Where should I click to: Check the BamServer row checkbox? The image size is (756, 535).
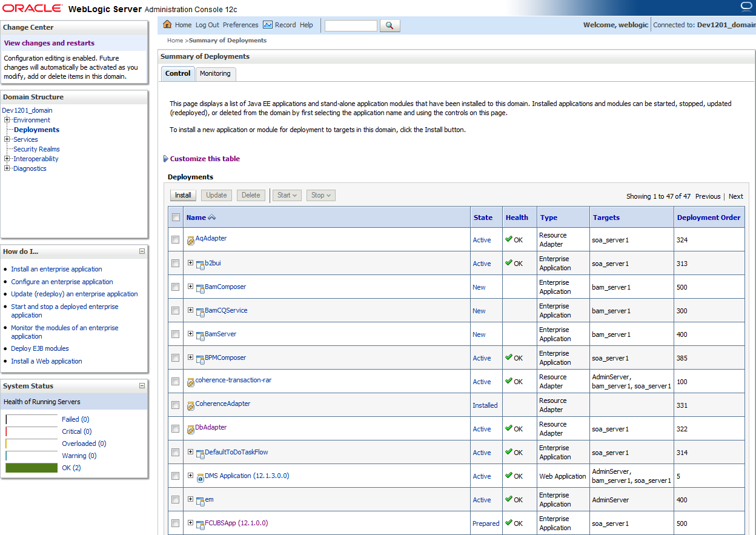(x=176, y=334)
